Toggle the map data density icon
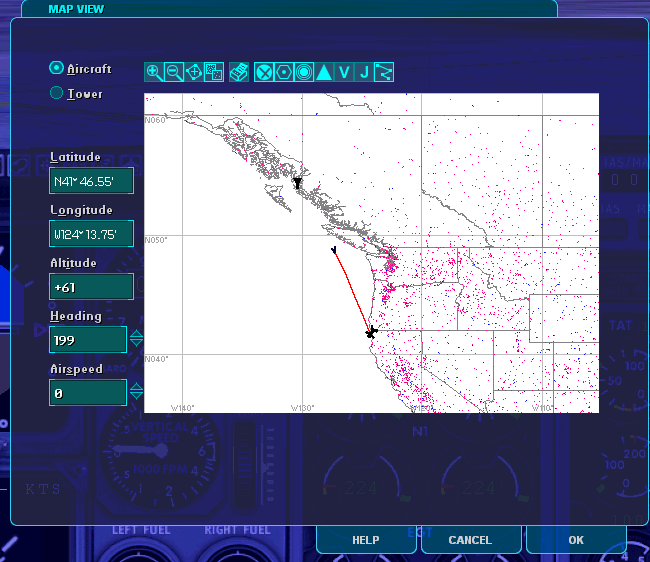Viewport: 650px width, 562px height. (x=214, y=72)
